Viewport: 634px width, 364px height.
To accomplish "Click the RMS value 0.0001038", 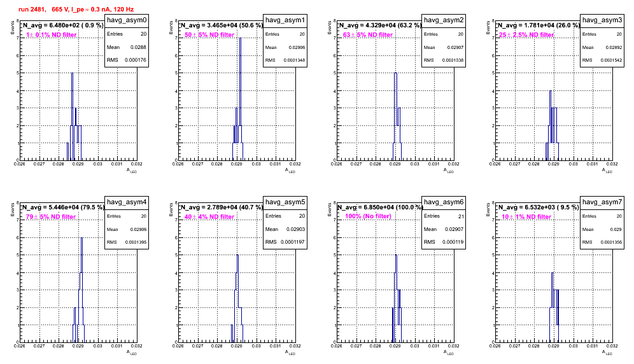I will click(453, 60).
